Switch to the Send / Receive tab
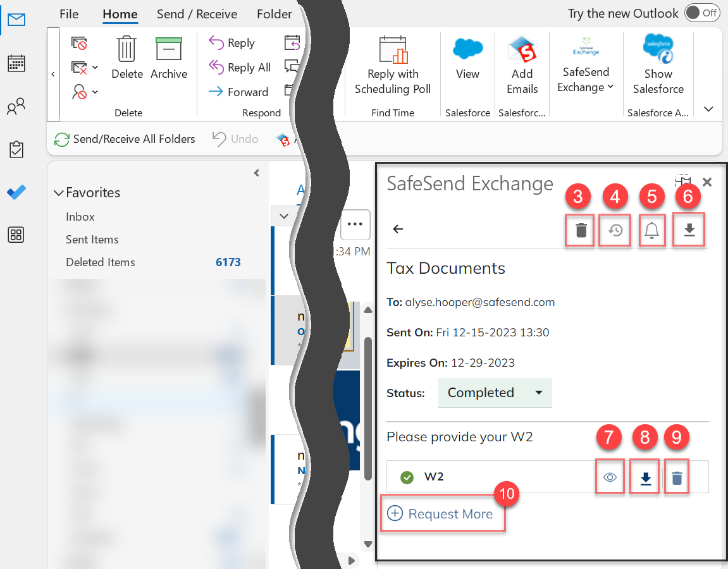Viewport: 728px width, 569px height. 197,13
